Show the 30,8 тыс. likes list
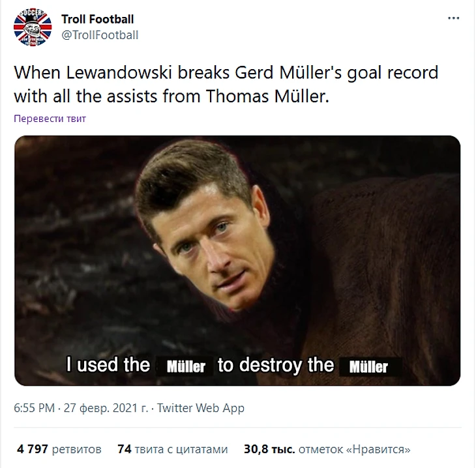 [x=327, y=449]
